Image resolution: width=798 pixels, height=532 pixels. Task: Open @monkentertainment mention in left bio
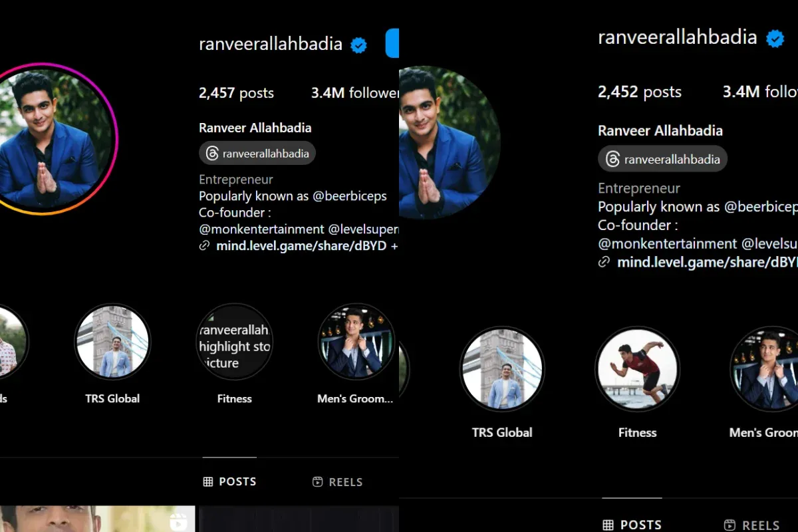click(x=261, y=229)
